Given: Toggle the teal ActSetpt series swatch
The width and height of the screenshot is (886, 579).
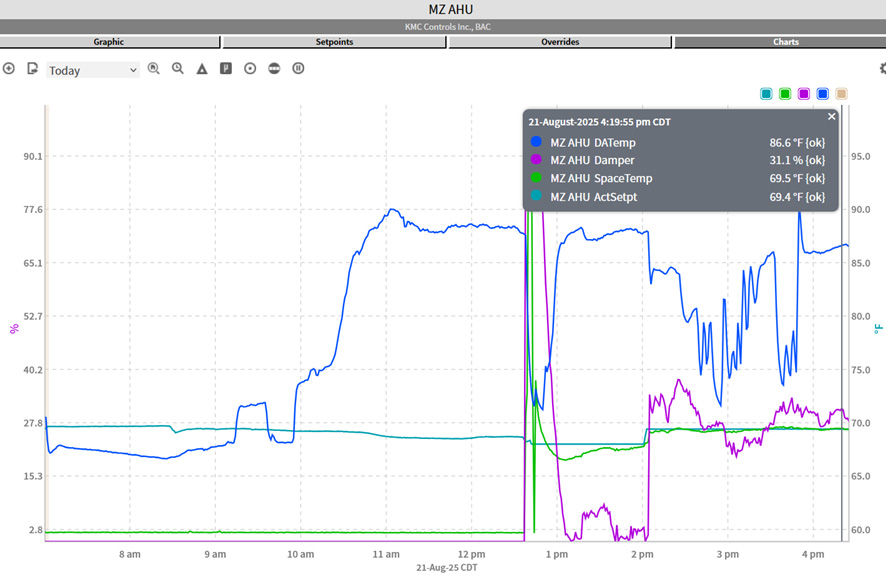Looking at the screenshot, I should 766,94.
